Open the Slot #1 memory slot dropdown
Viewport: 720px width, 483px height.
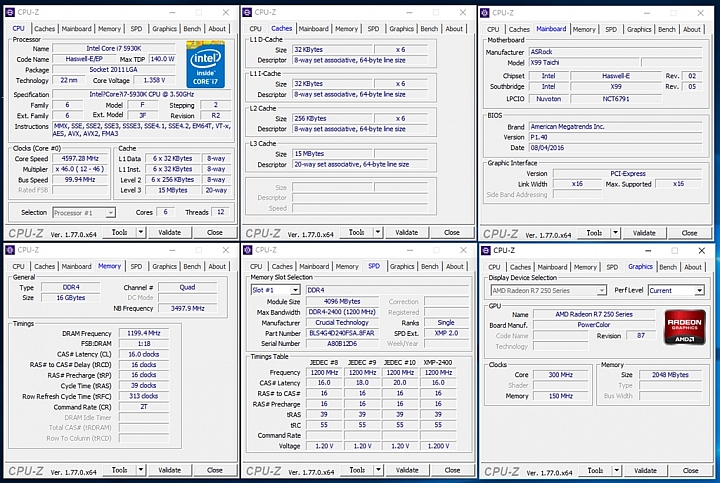click(276, 290)
